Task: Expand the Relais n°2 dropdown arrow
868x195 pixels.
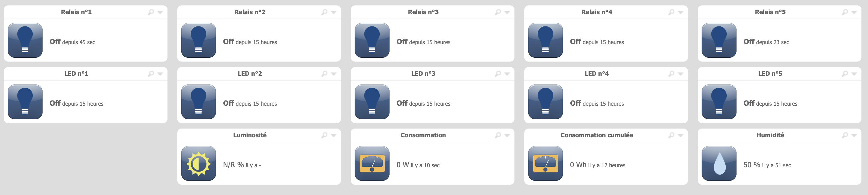Action: pyautogui.click(x=334, y=13)
